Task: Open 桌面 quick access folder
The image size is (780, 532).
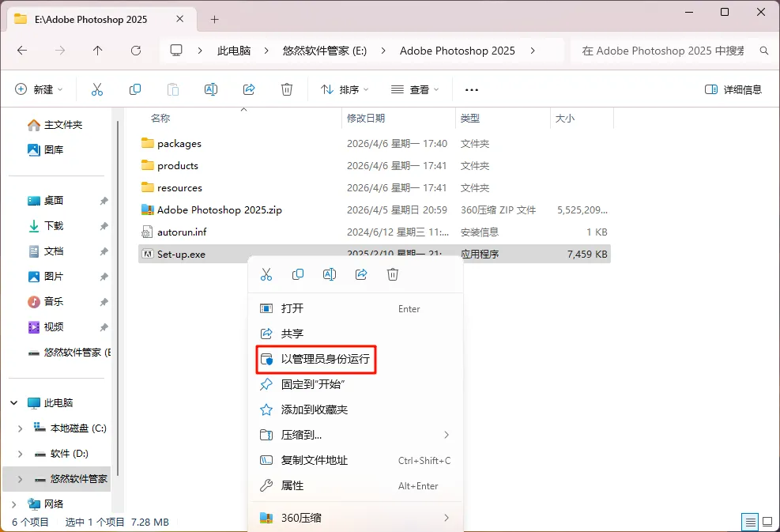Action: 46,201
